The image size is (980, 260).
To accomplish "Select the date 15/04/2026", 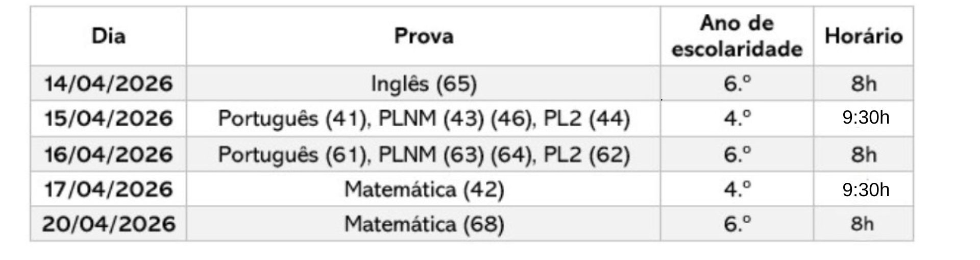I will pos(108,119).
